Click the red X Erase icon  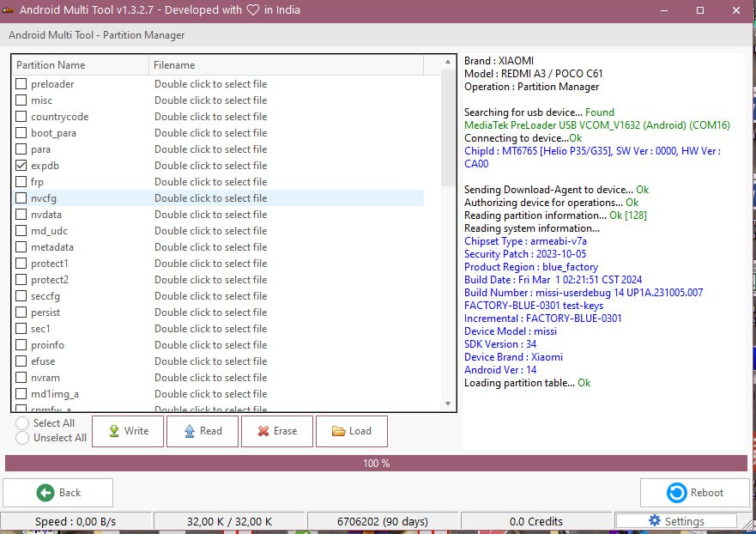coord(263,431)
